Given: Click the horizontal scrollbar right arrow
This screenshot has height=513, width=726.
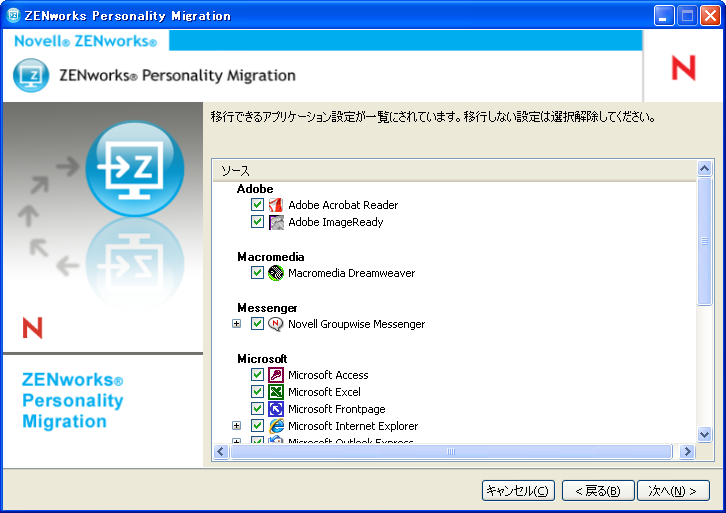Looking at the screenshot, I should 687,451.
